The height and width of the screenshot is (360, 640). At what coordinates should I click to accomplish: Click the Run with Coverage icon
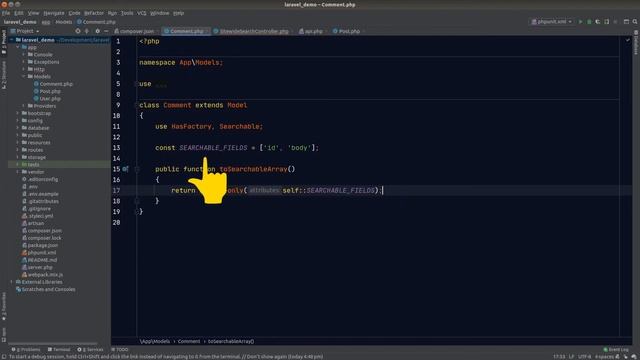598,22
